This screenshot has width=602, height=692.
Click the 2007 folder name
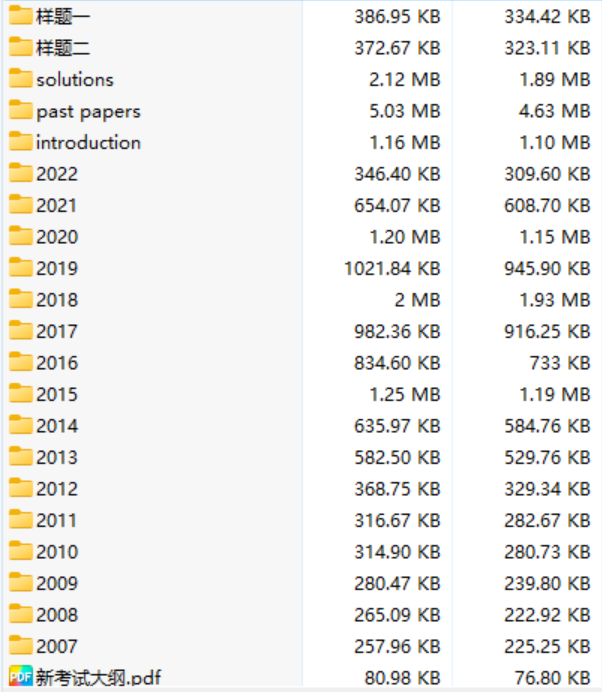(56, 646)
